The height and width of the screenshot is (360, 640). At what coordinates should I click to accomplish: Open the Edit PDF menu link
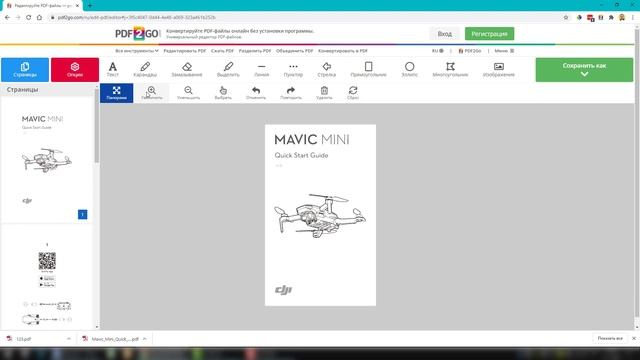click(x=184, y=51)
